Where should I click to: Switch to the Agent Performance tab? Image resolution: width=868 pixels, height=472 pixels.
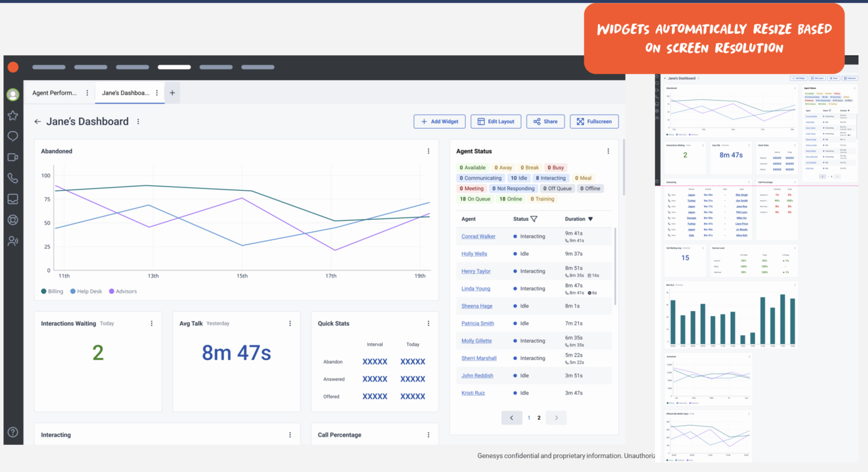pyautogui.click(x=55, y=93)
